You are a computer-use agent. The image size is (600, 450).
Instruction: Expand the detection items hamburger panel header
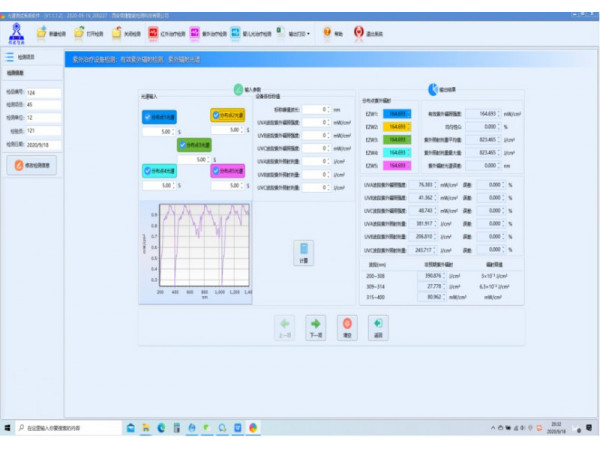coord(10,59)
